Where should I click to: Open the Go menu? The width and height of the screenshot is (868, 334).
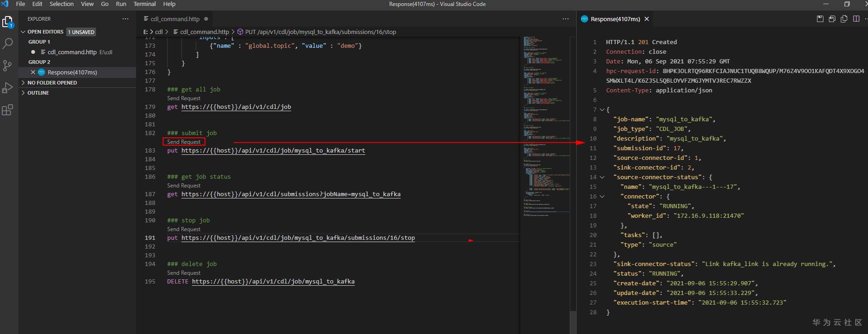105,4
